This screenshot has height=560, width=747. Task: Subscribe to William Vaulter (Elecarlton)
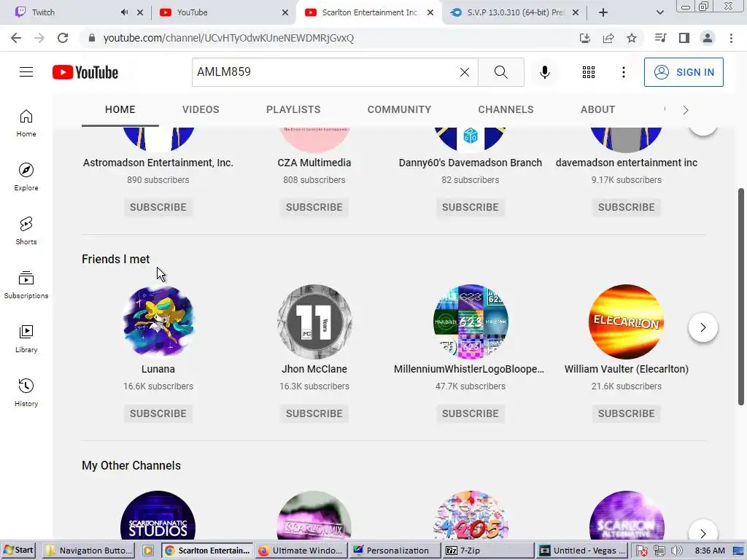tap(627, 413)
